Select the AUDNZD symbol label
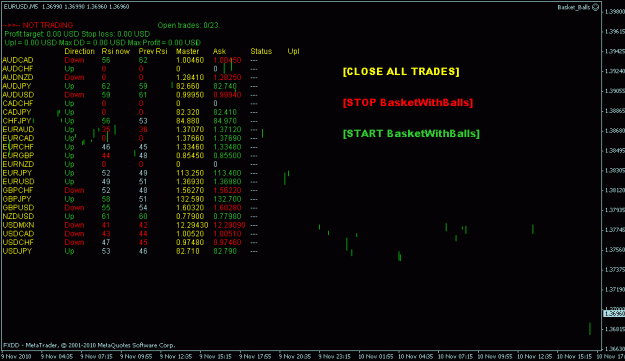This screenshot has width=625, height=361. (x=18, y=77)
